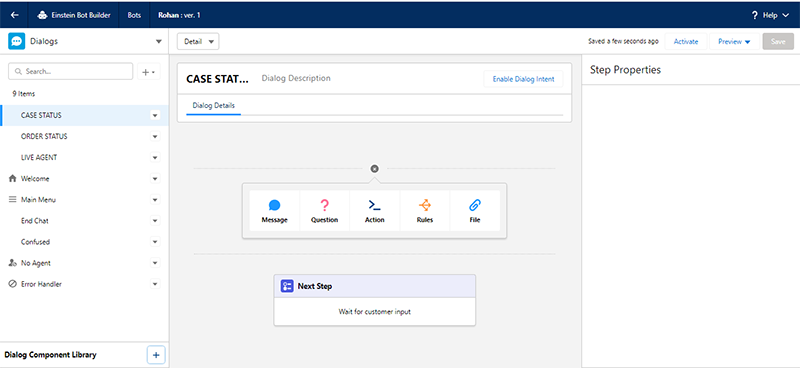
Task: Select the ORDER STATUS dialog
Action: pyautogui.click(x=85, y=136)
